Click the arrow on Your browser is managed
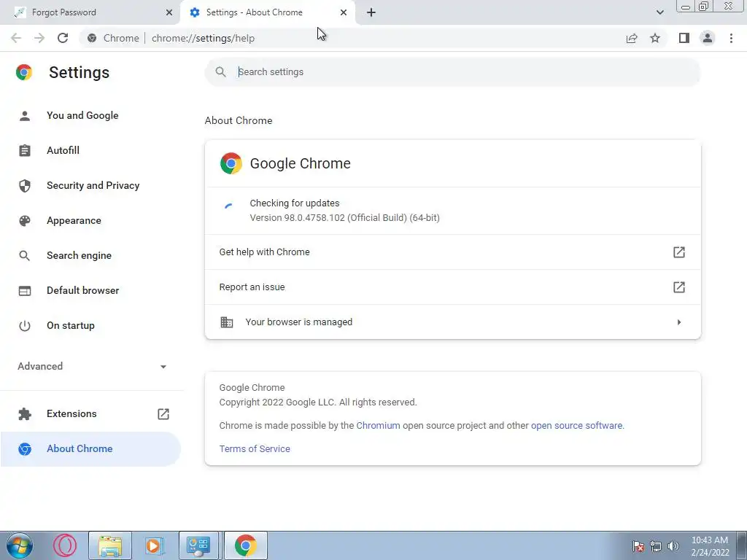Image resolution: width=747 pixels, height=560 pixels. [679, 322]
